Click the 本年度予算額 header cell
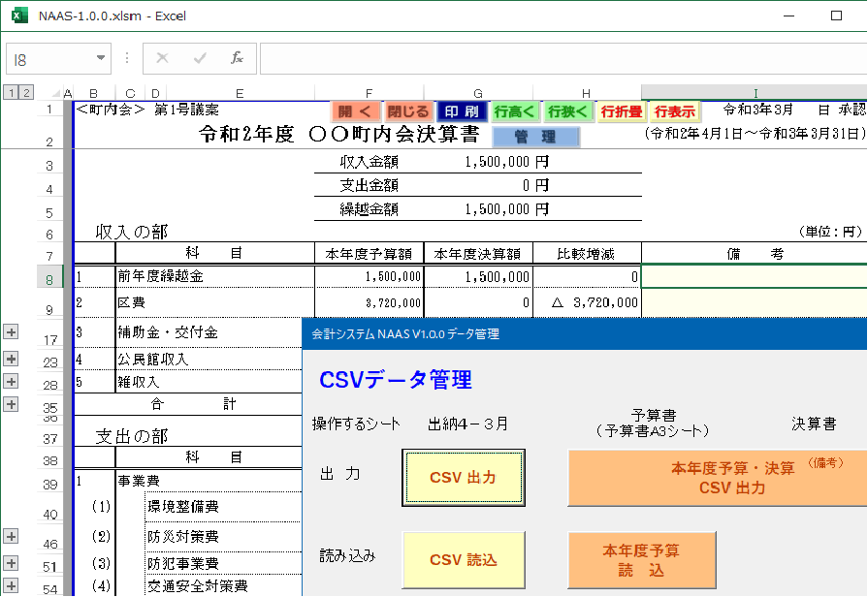The width and height of the screenshot is (868, 597). click(x=370, y=254)
